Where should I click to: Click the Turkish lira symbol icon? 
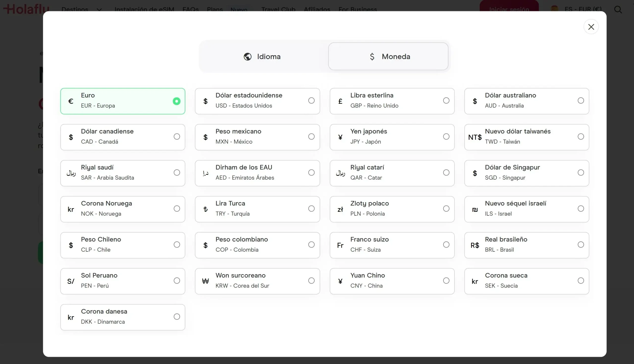[x=205, y=209]
